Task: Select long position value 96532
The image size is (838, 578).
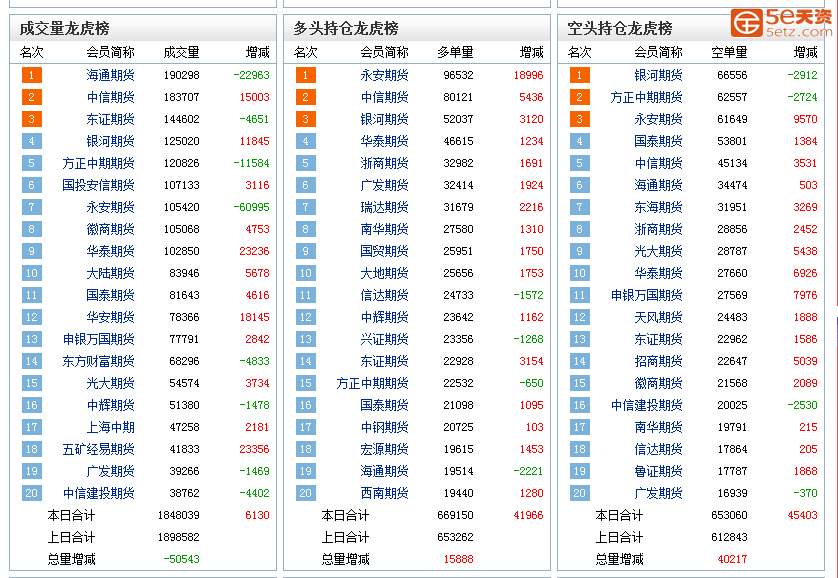Action: coord(459,75)
